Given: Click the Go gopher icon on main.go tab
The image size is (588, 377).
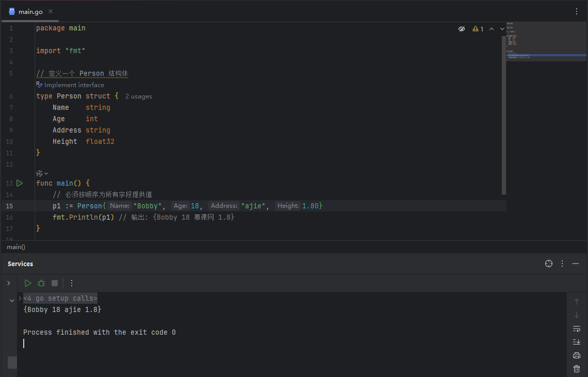Looking at the screenshot, I should (x=12, y=12).
